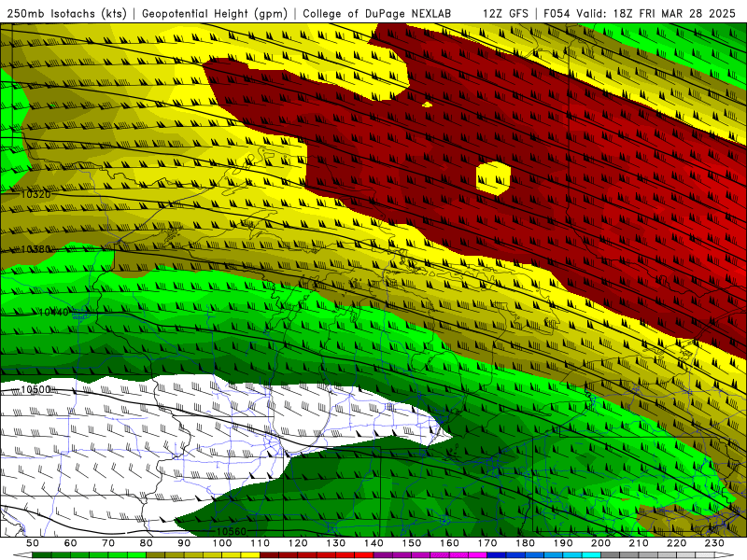The image size is (747, 560).
Task: Select the 10320 height contour label
Action: [x=35, y=194]
